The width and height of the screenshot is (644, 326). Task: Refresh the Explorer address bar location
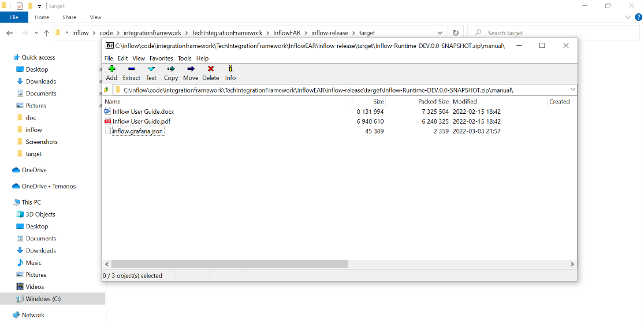click(x=456, y=33)
